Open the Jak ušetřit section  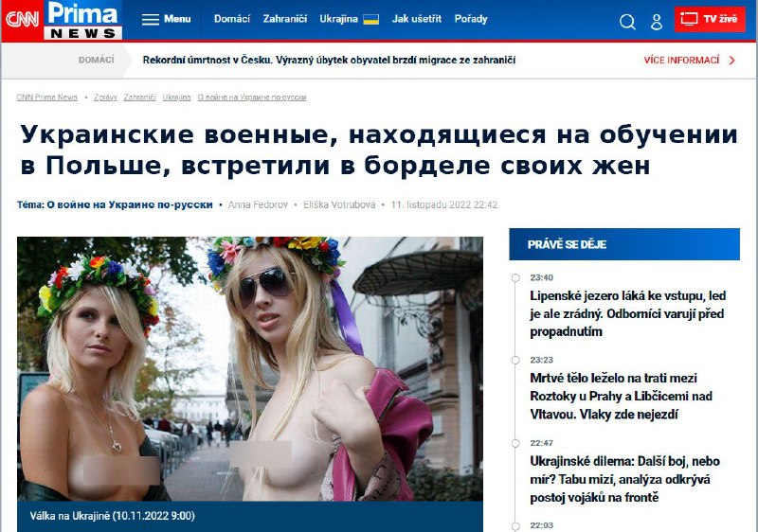[x=416, y=19]
